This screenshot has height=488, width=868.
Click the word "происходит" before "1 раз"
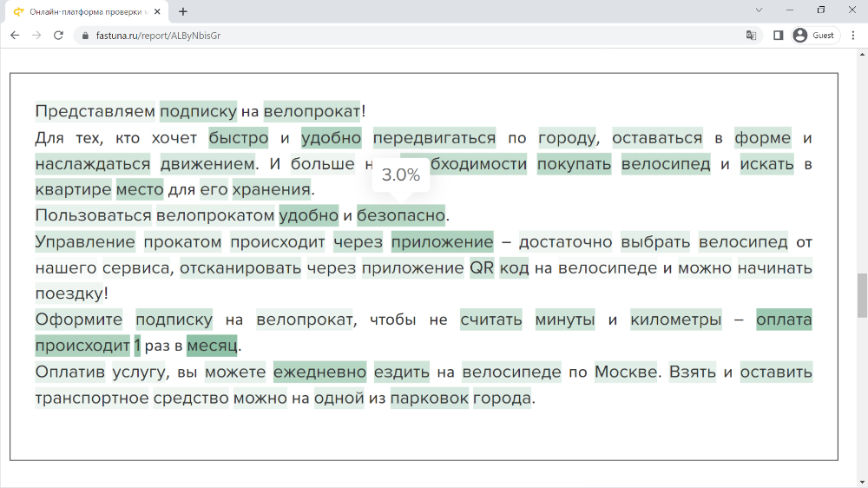pos(82,346)
